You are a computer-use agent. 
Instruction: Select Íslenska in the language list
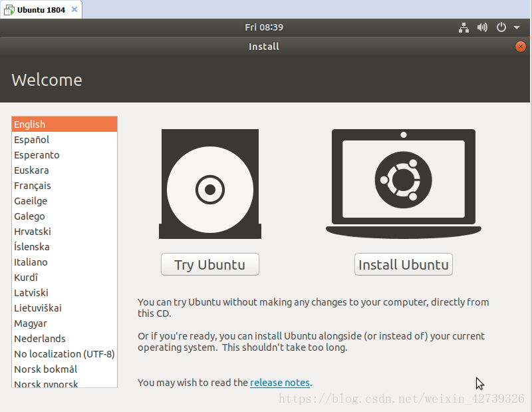point(65,246)
